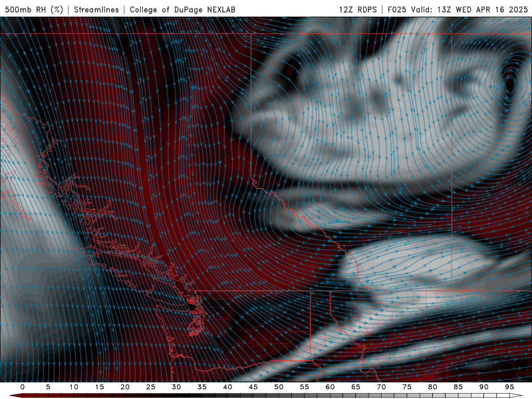Click the "85" label on the color scale
532x399 pixels.
click(458, 387)
